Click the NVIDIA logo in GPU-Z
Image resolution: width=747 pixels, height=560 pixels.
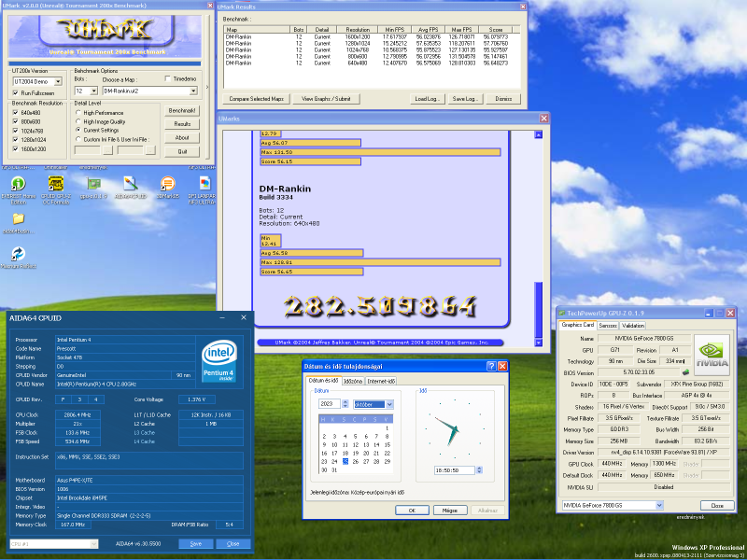[712, 356]
